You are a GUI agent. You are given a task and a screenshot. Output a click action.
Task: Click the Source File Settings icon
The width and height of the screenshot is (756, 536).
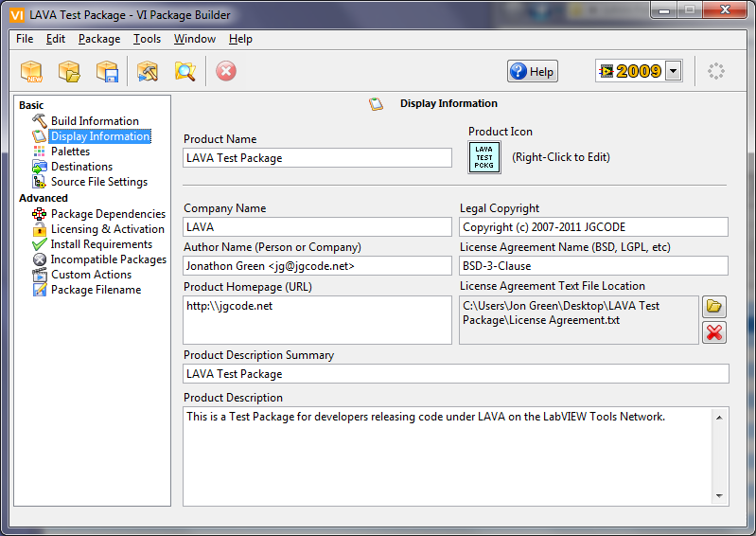[x=40, y=182]
